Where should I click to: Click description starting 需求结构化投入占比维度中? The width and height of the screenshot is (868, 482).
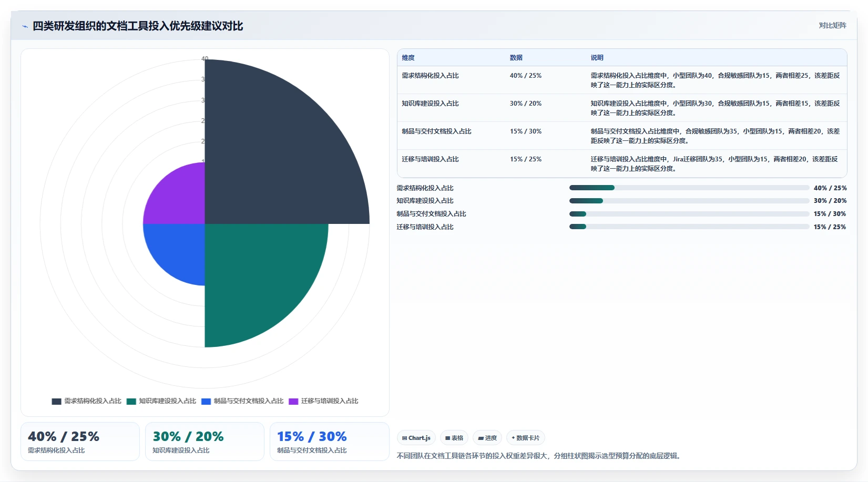pyautogui.click(x=715, y=80)
